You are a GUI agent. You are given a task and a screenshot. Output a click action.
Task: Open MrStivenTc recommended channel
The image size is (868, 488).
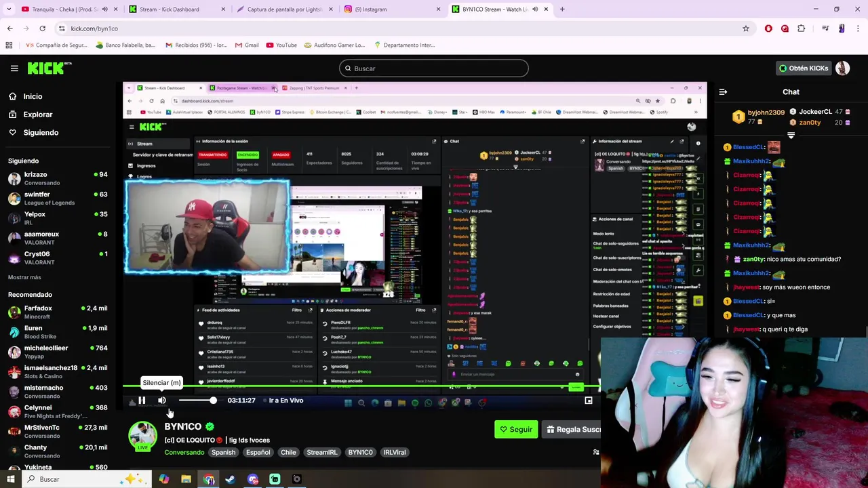click(58, 432)
